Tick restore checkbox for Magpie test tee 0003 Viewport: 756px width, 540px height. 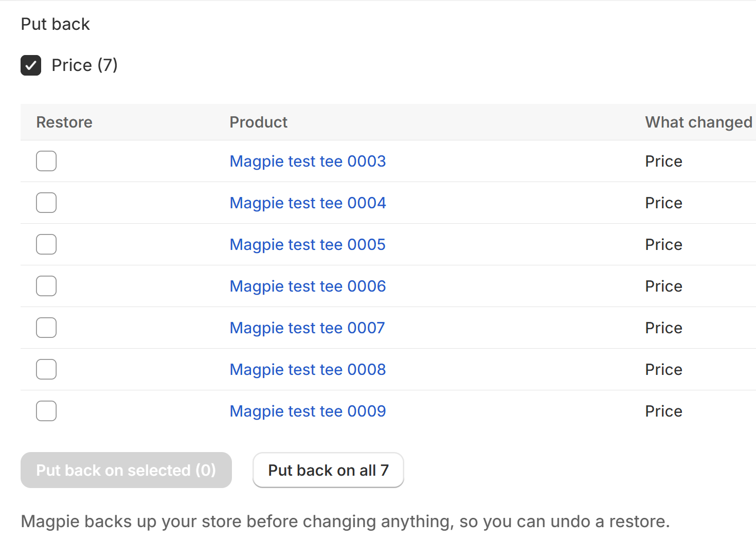[x=46, y=161]
